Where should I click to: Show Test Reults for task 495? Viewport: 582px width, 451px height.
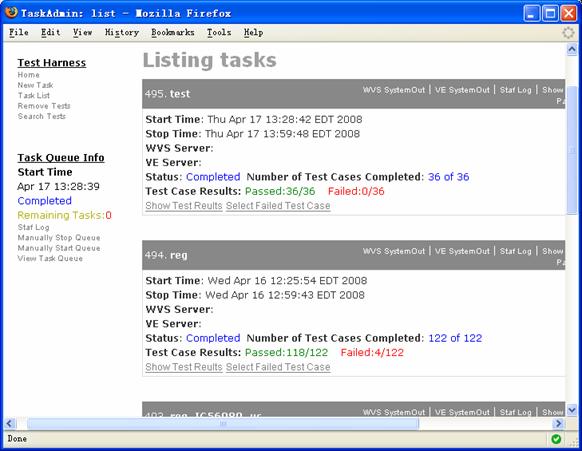pos(184,206)
